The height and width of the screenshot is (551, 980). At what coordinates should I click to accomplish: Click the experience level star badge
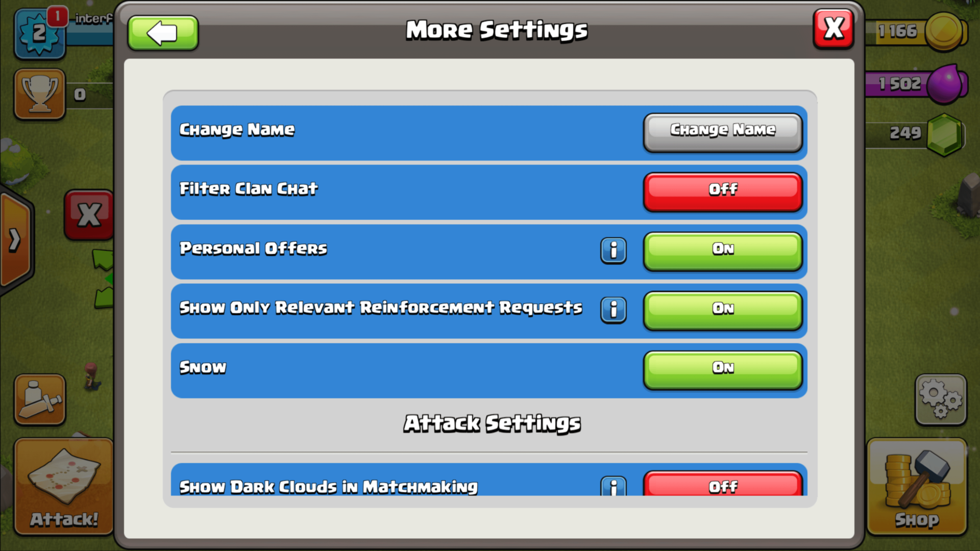[x=39, y=33]
